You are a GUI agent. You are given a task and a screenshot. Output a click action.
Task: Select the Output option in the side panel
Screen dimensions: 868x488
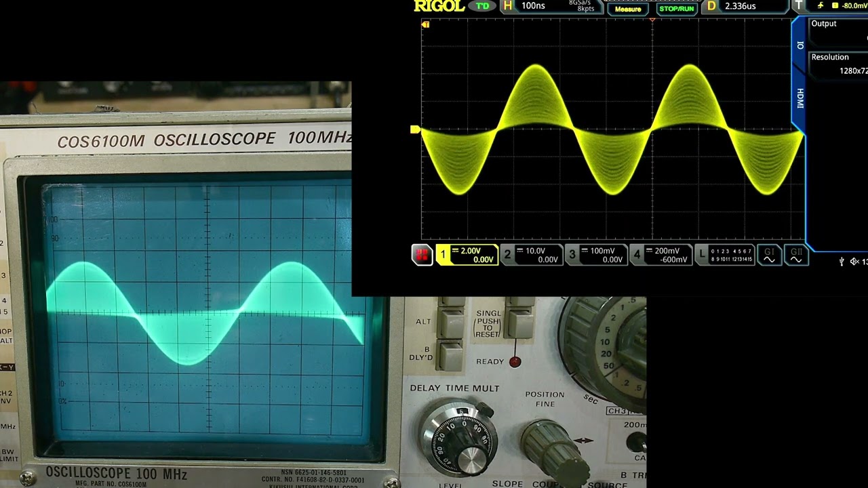(x=838, y=33)
